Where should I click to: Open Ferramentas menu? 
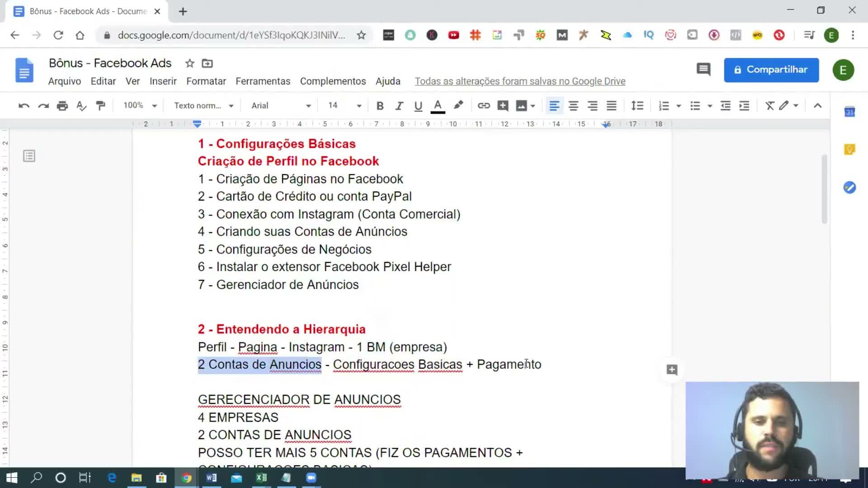point(263,81)
